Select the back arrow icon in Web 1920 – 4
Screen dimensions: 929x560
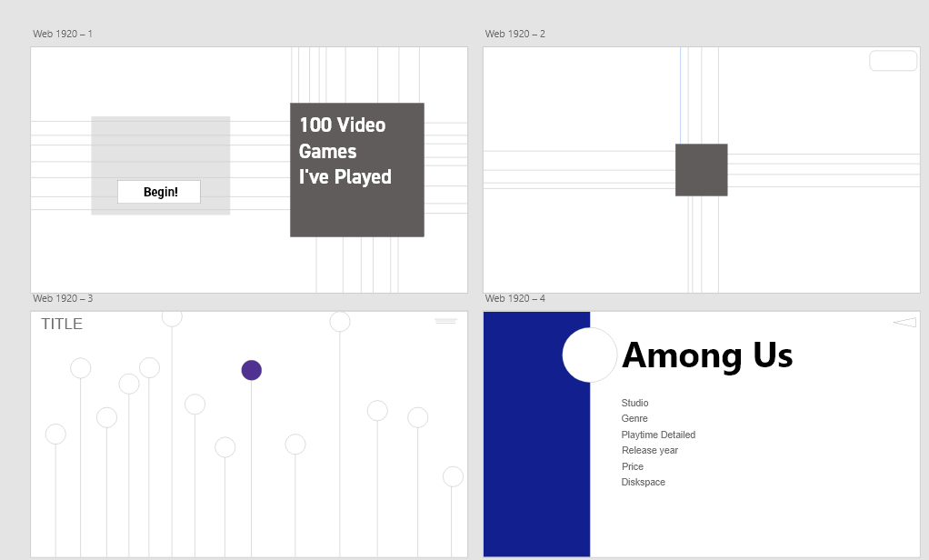pos(904,322)
